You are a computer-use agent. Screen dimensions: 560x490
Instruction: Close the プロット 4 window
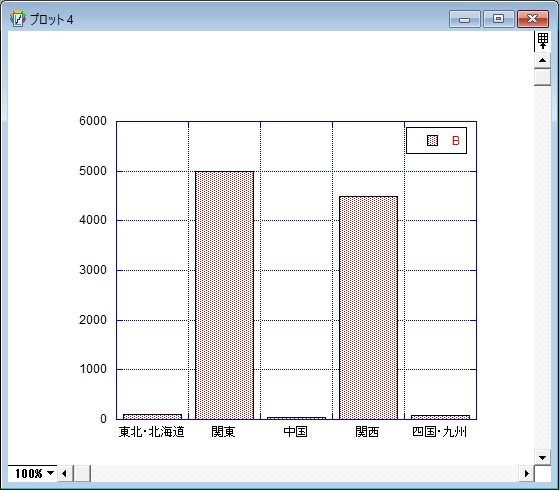click(533, 19)
